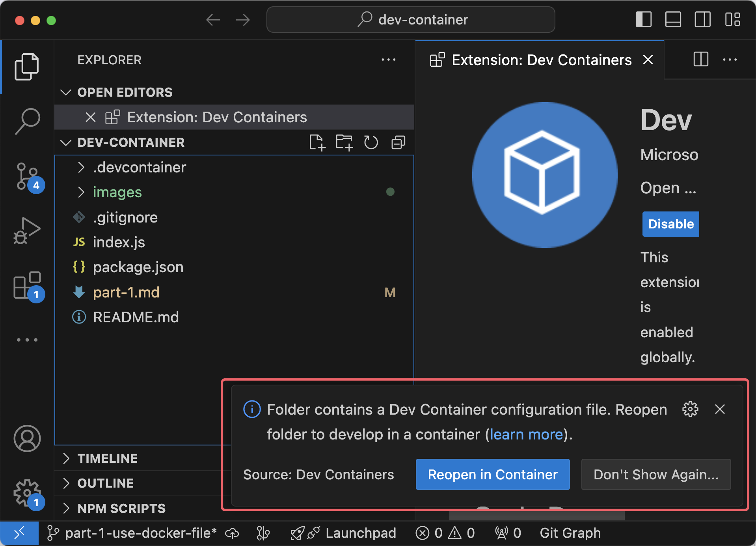Open the learn more link

pyautogui.click(x=526, y=434)
